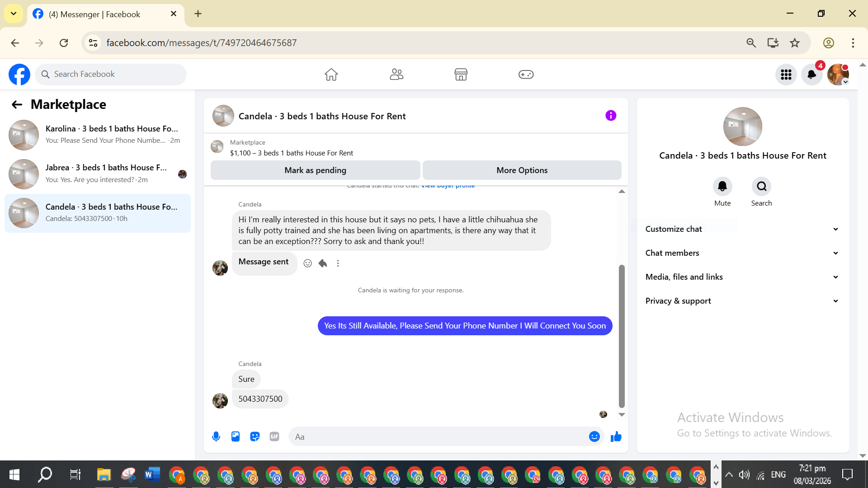Go to the Friends tab

point(396,75)
